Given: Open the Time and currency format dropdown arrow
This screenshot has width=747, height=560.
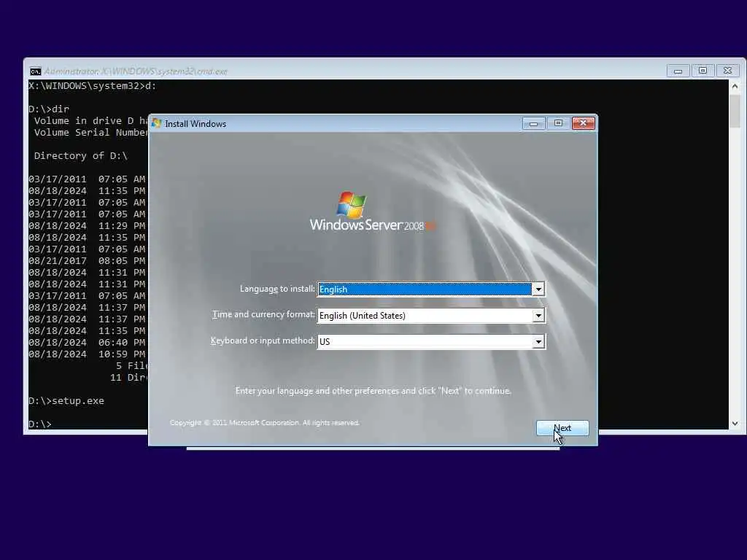Looking at the screenshot, I should click(538, 315).
